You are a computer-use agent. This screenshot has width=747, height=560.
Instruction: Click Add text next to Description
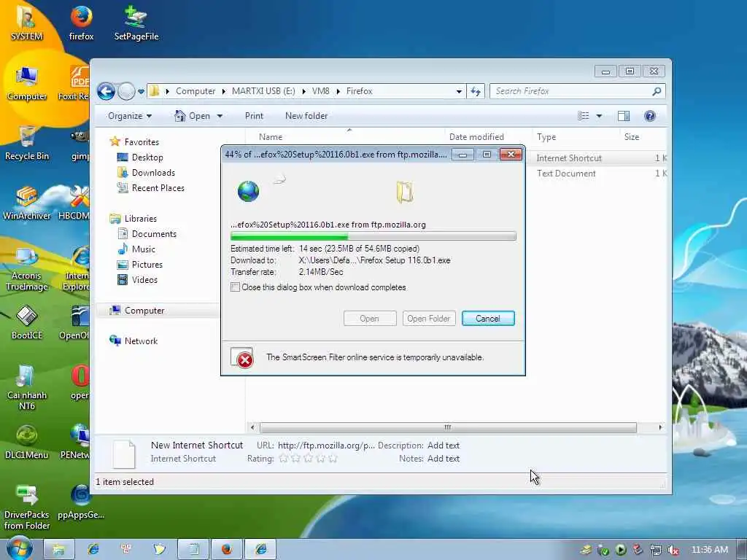tap(443, 446)
